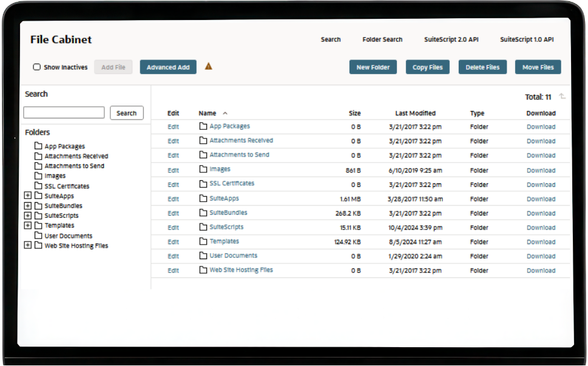Click the Images folder icon in file list
Viewport: 588px width, 366px height.
[203, 169]
